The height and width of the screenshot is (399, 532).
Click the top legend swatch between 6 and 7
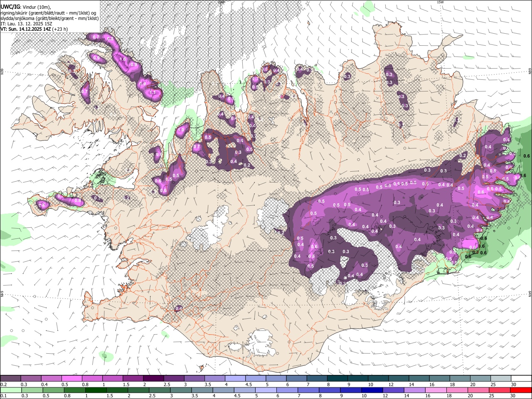[296, 378]
